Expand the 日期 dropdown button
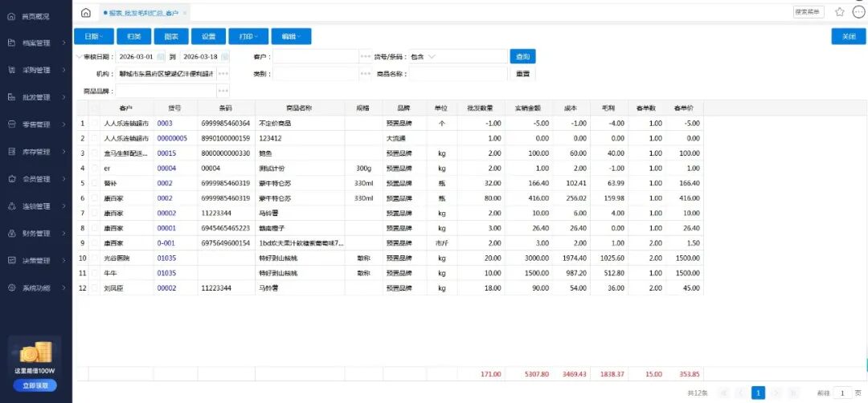868x403 pixels. tap(92, 37)
